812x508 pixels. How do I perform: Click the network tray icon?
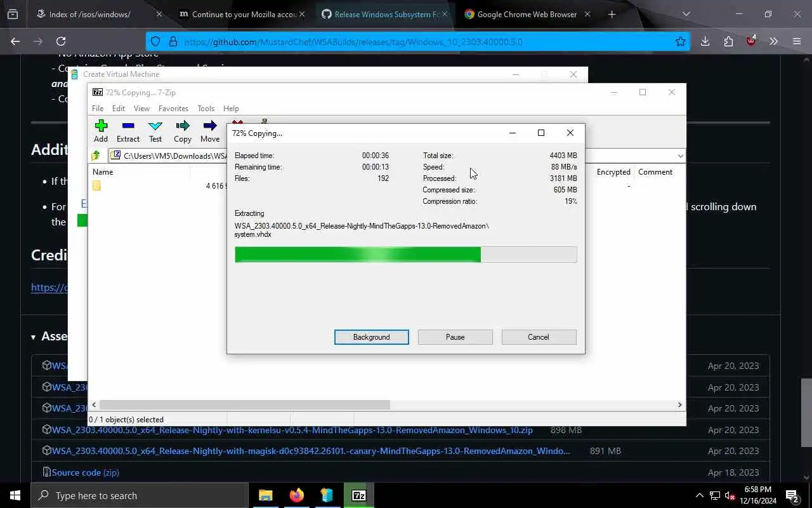pyautogui.click(x=715, y=495)
